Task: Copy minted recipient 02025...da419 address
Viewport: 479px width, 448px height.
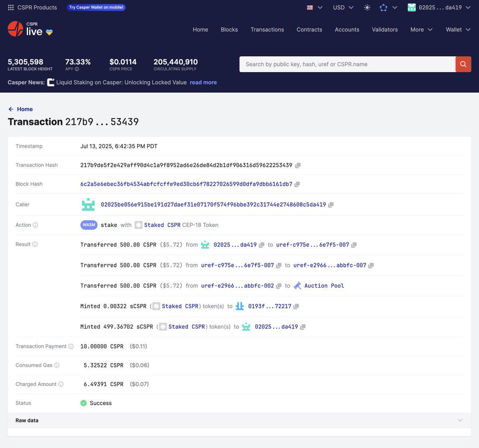Action: [x=303, y=327]
